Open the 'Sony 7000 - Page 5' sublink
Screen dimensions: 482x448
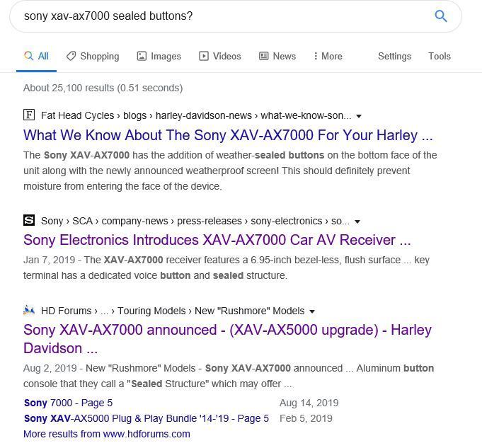click(68, 403)
